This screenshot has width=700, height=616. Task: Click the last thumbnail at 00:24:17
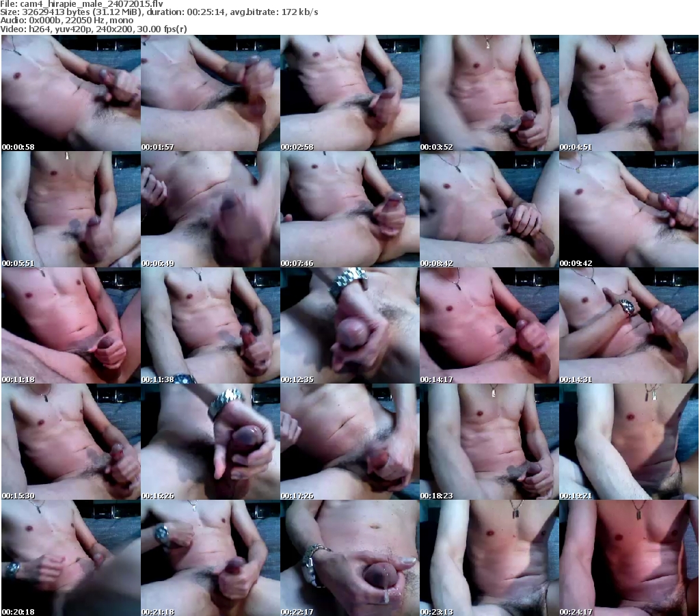tap(628, 558)
